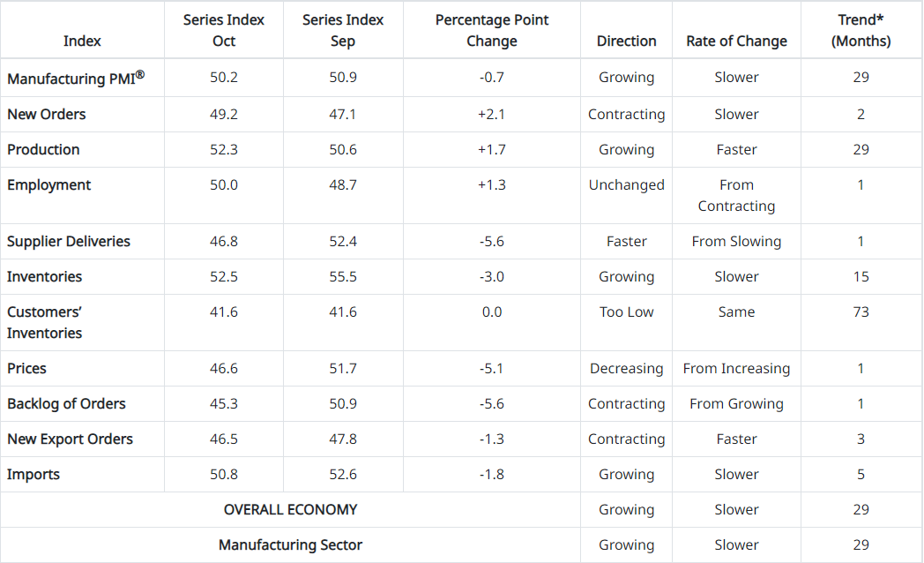
Task: Click the Imports row label
Action: pos(34,474)
